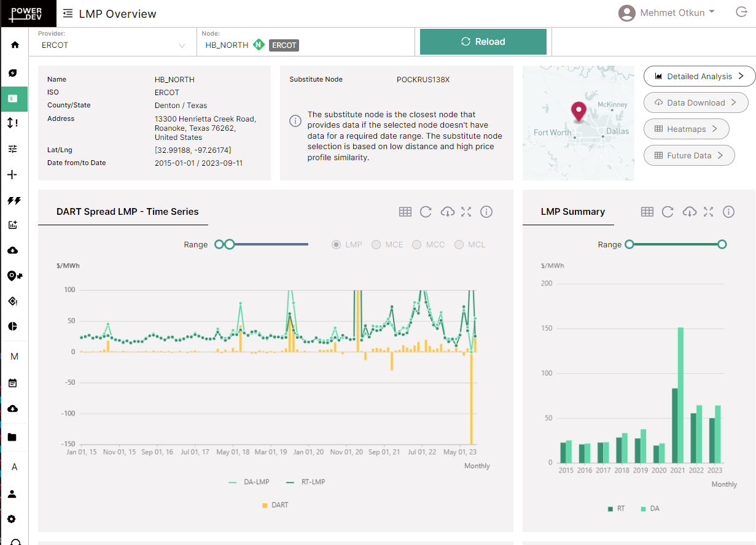Viewport: 756px width, 545px height.
Task: Open the tuning sliders sidebar icon
Action: (13, 149)
